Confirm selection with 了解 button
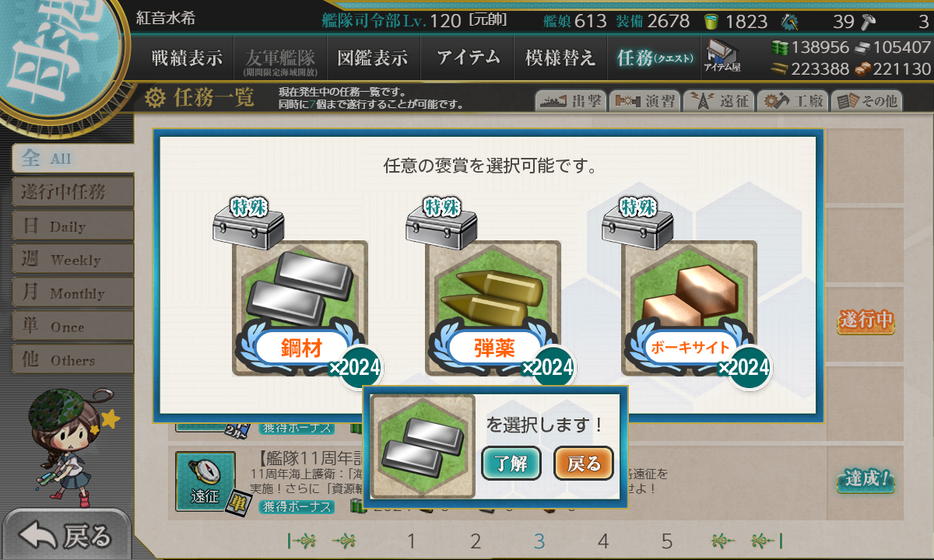934x560 pixels. pyautogui.click(x=511, y=464)
